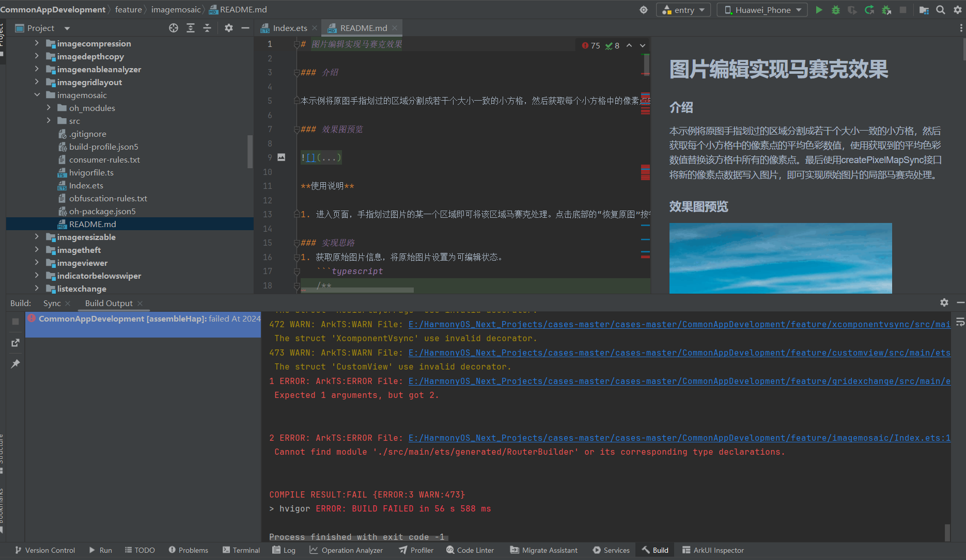Click the locate target icon near entry dropdown
This screenshot has width=966, height=560.
click(x=644, y=10)
